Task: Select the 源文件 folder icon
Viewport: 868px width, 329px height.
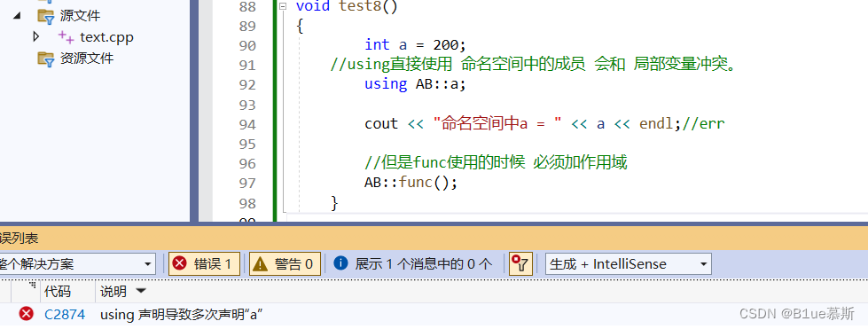Action: (45, 15)
